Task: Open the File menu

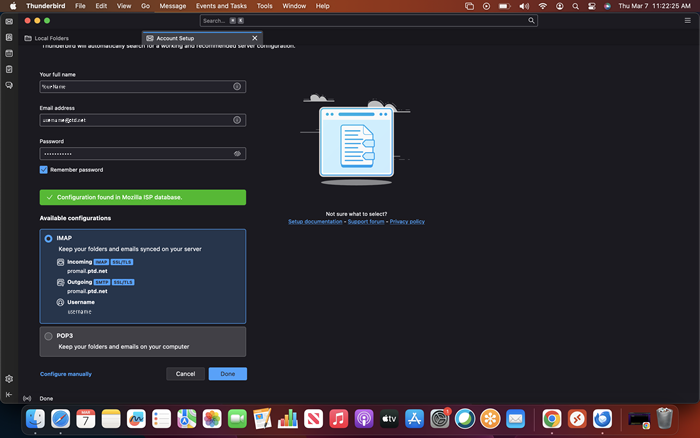Action: pyautogui.click(x=80, y=6)
